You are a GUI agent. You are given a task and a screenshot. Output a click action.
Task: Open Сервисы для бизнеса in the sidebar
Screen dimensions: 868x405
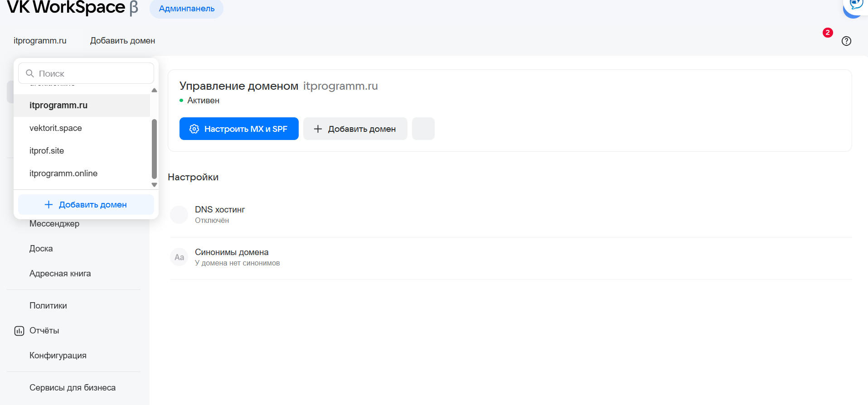click(x=73, y=388)
